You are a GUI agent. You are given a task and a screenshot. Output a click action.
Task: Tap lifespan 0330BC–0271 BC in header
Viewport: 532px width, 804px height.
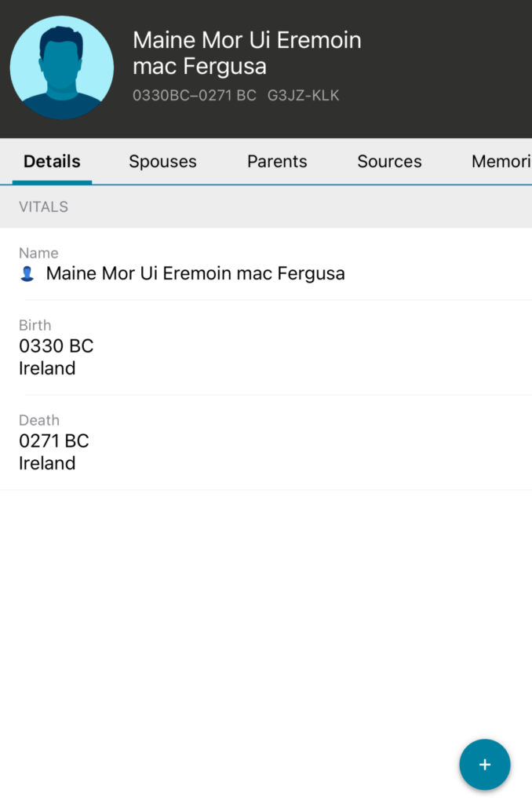(x=195, y=96)
